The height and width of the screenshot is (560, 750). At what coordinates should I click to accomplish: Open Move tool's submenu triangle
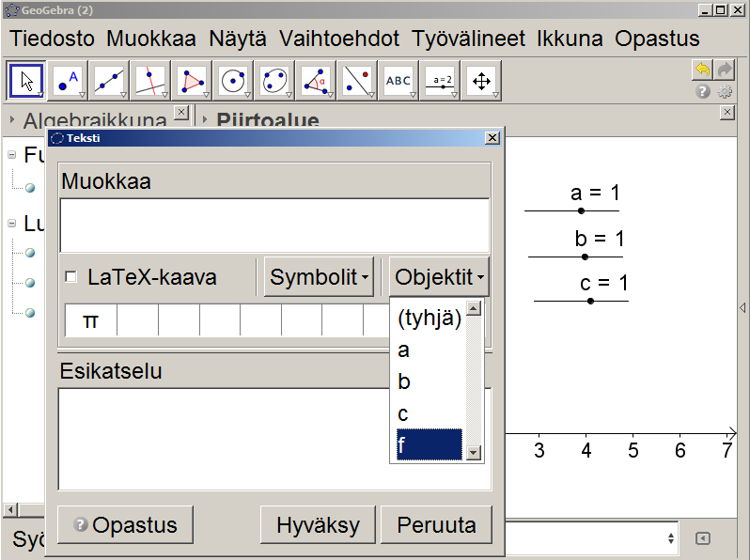[x=40, y=95]
